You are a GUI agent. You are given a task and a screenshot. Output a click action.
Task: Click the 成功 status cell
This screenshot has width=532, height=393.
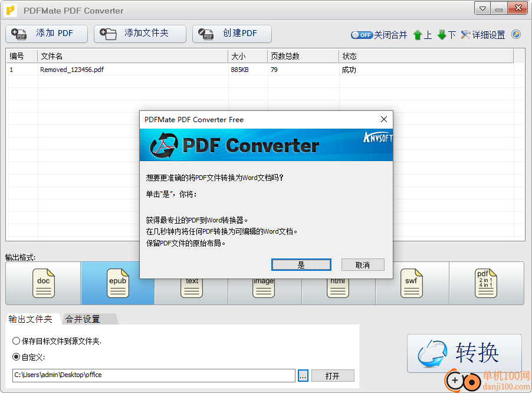(349, 70)
